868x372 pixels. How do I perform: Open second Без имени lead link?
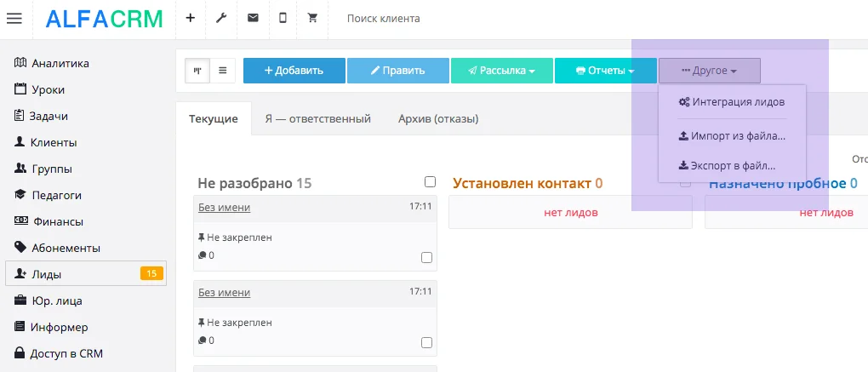point(224,292)
